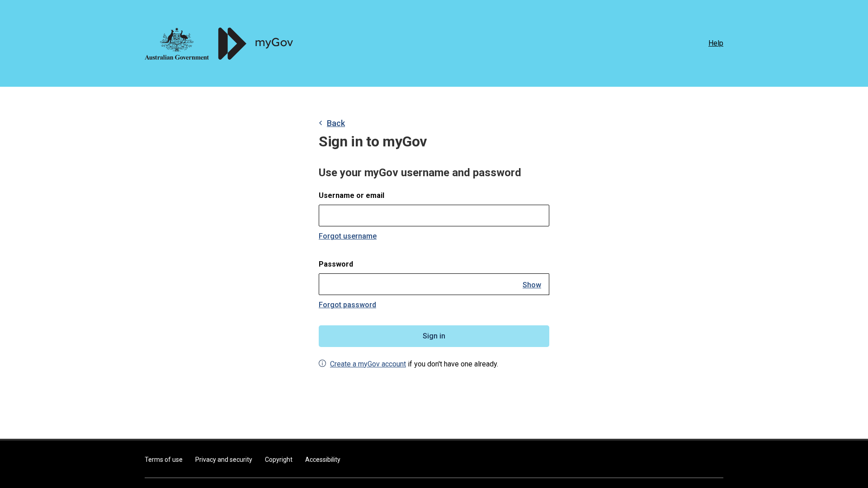Click the Forgot username link
Viewport: 868px width, 488px height.
[x=348, y=236]
